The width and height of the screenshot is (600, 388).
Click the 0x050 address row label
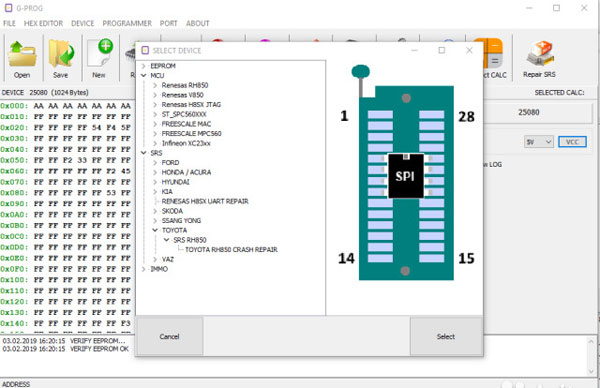(x=14, y=160)
